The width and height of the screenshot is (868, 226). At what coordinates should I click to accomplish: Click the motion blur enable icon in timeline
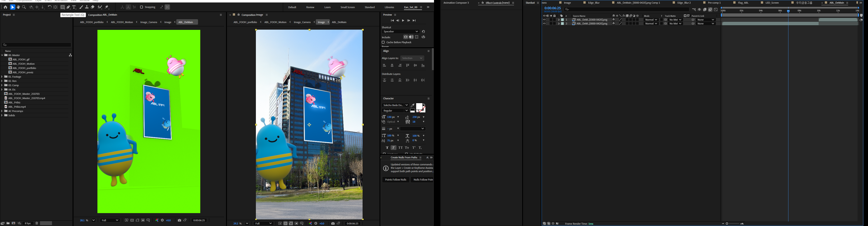coord(710,10)
